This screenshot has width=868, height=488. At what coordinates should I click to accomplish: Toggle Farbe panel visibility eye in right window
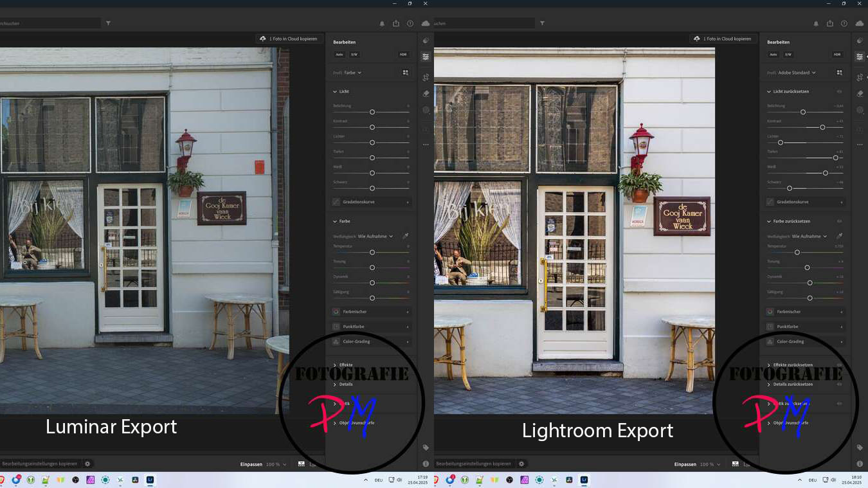[839, 221]
